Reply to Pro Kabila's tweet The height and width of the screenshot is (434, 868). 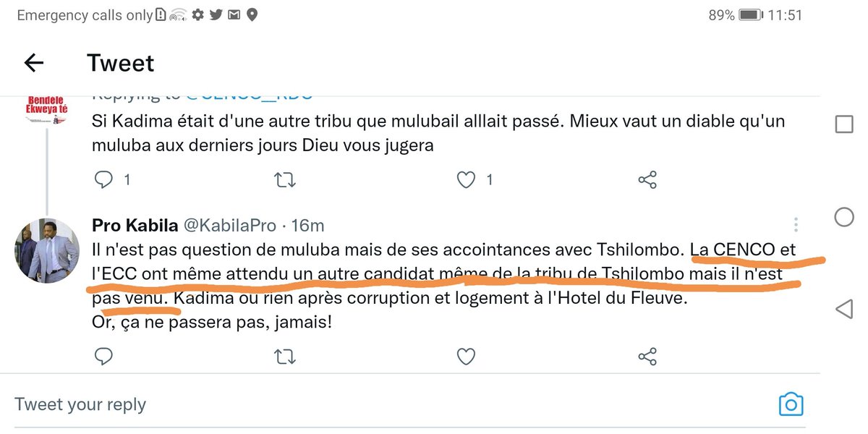[x=104, y=356]
